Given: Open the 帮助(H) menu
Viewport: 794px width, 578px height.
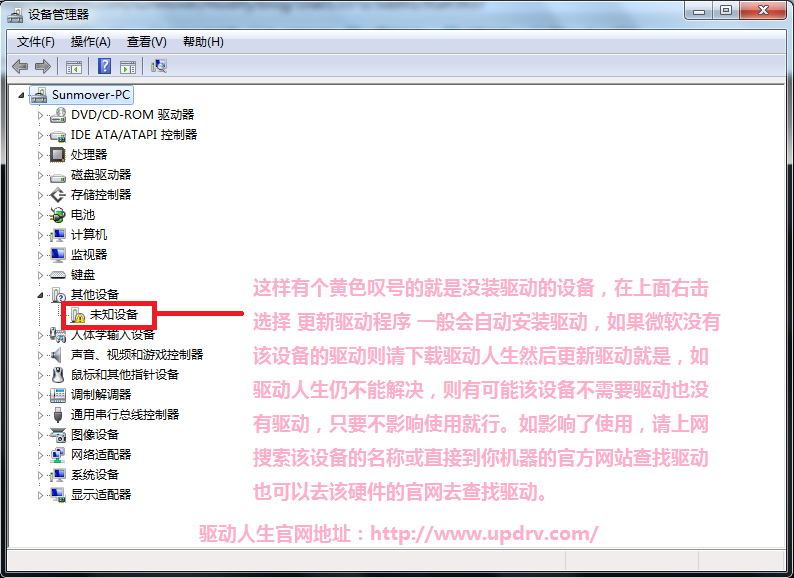Looking at the screenshot, I should [x=203, y=42].
